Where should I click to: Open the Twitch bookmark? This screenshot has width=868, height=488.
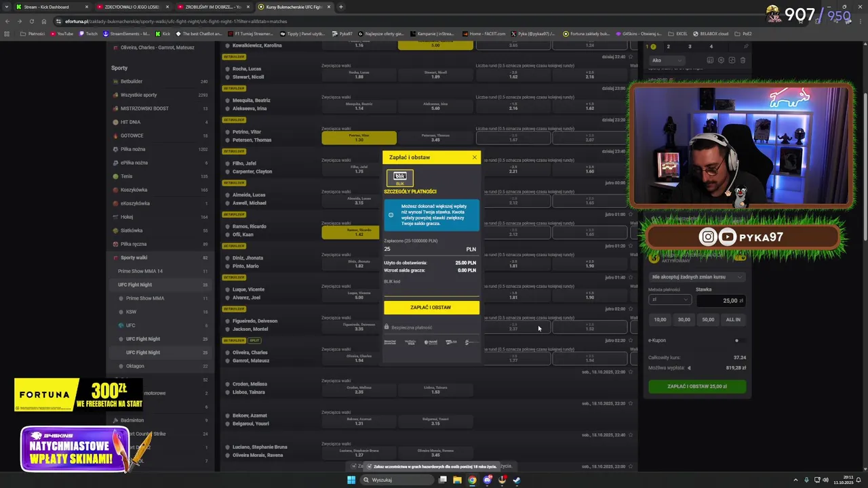(x=88, y=33)
